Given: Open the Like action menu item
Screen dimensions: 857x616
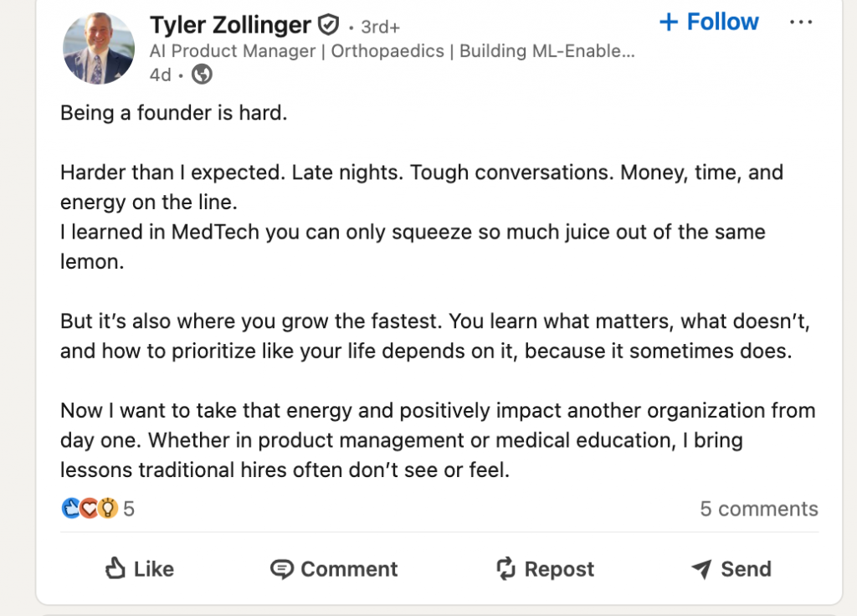Looking at the screenshot, I should (139, 569).
